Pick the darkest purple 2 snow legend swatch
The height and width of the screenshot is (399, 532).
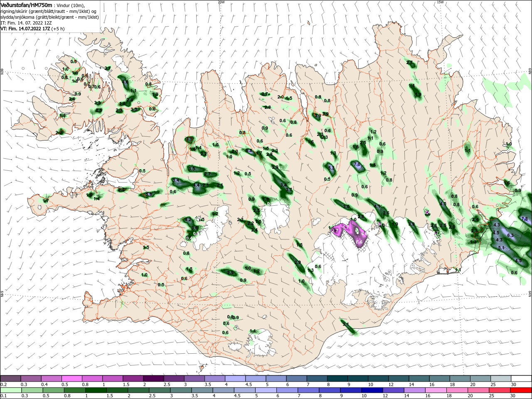[154, 379]
